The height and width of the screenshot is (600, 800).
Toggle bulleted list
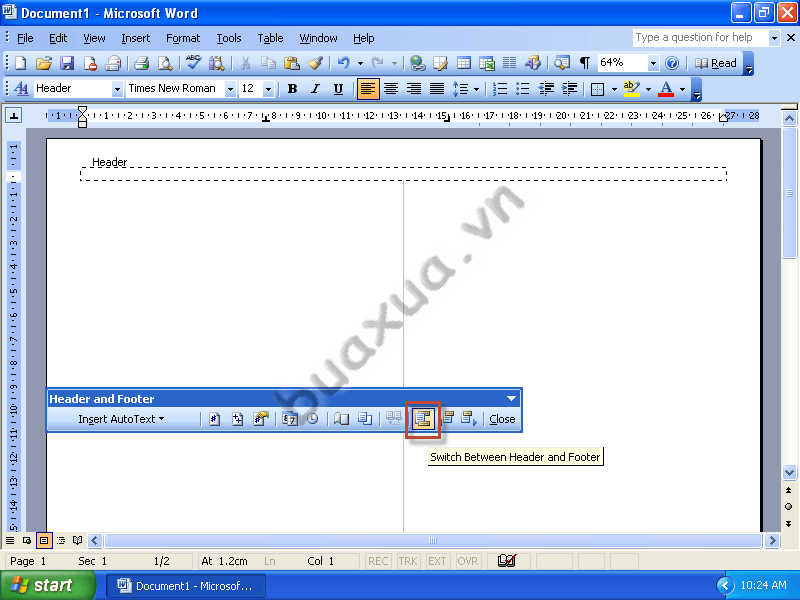pos(522,89)
